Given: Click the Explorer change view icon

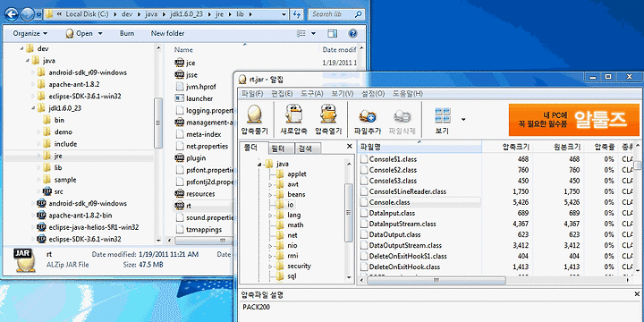Looking at the screenshot, I should tap(302, 33).
